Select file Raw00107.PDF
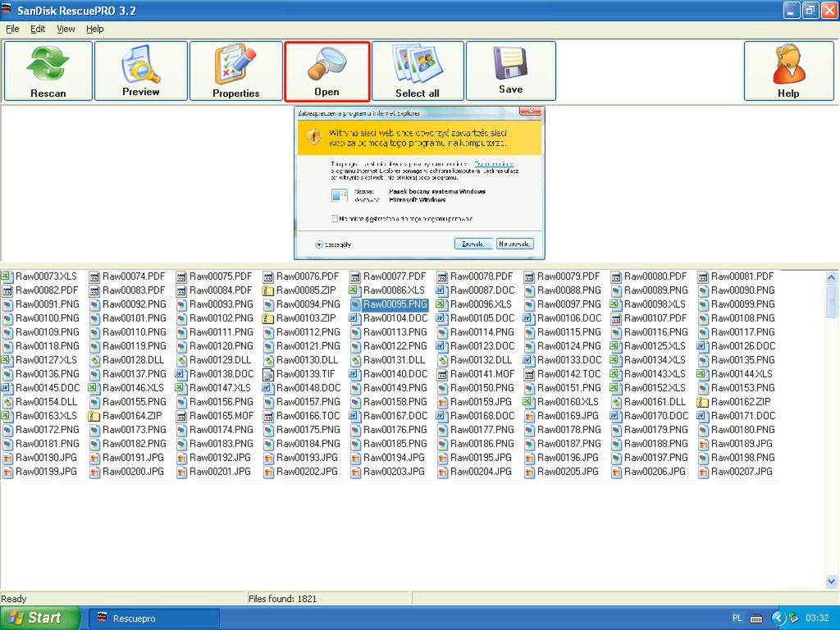The image size is (840, 630). [655, 318]
